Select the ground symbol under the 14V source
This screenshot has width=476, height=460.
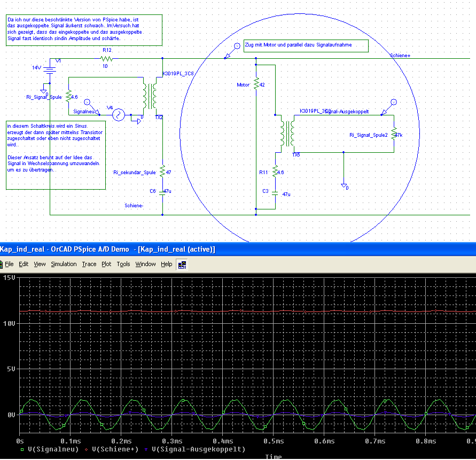click(x=43, y=91)
